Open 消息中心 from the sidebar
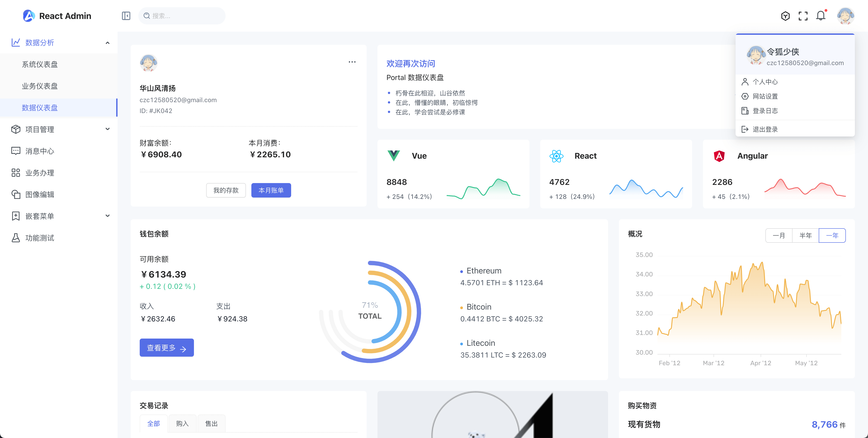The height and width of the screenshot is (438, 868). pyautogui.click(x=40, y=151)
